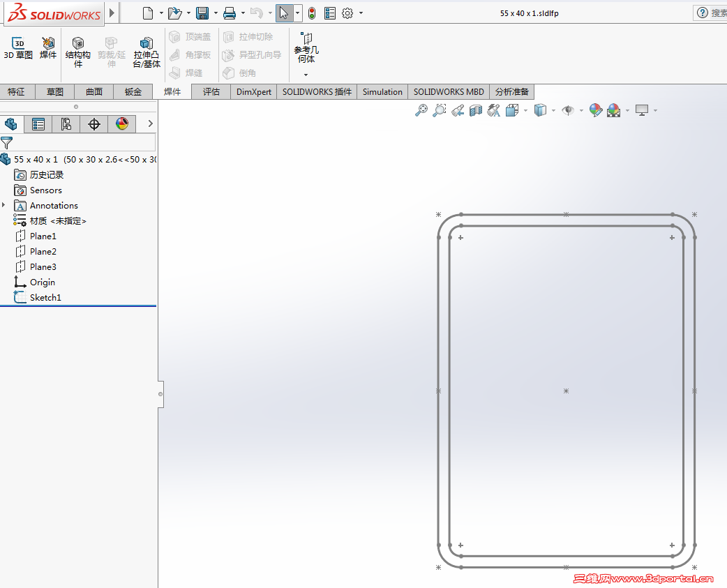Expand the Annotations tree node
Screen dimensions: 727x588
point(3,205)
